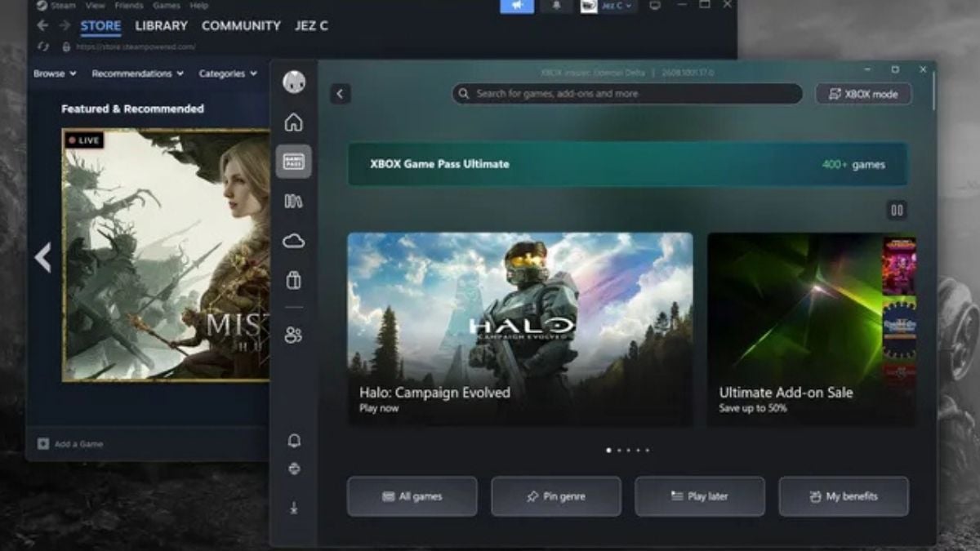The height and width of the screenshot is (551, 980).
Task: Click Featured & Recommended heading in Steam
Action: (x=132, y=109)
